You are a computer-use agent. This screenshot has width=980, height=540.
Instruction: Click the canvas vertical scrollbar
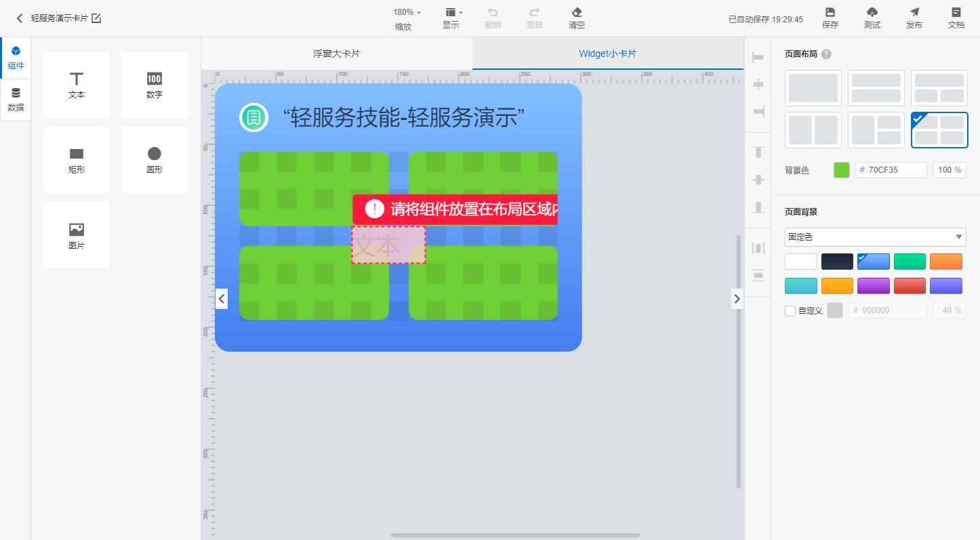pos(739,362)
